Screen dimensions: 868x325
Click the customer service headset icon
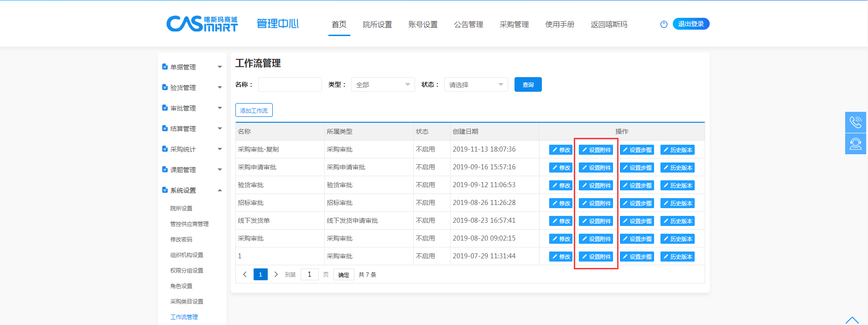pos(855,144)
